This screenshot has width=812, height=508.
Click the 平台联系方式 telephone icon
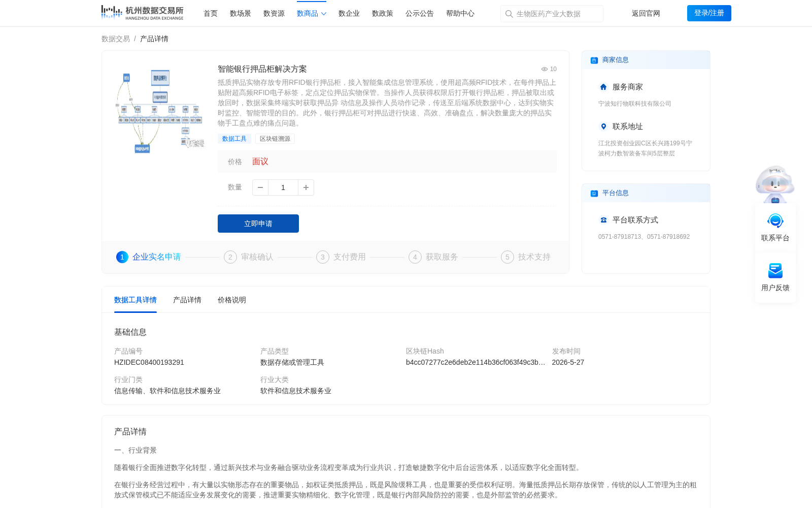click(603, 220)
